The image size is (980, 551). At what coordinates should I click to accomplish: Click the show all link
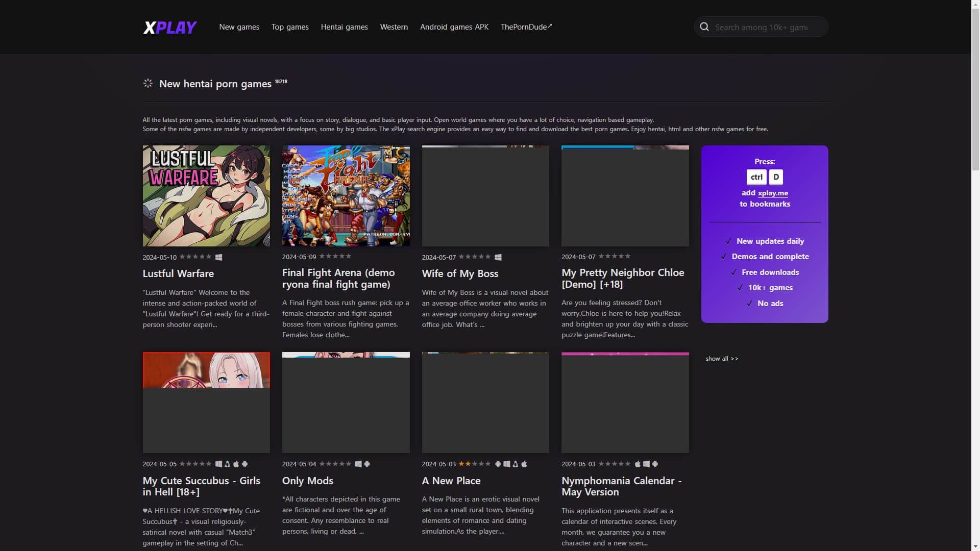[722, 359]
